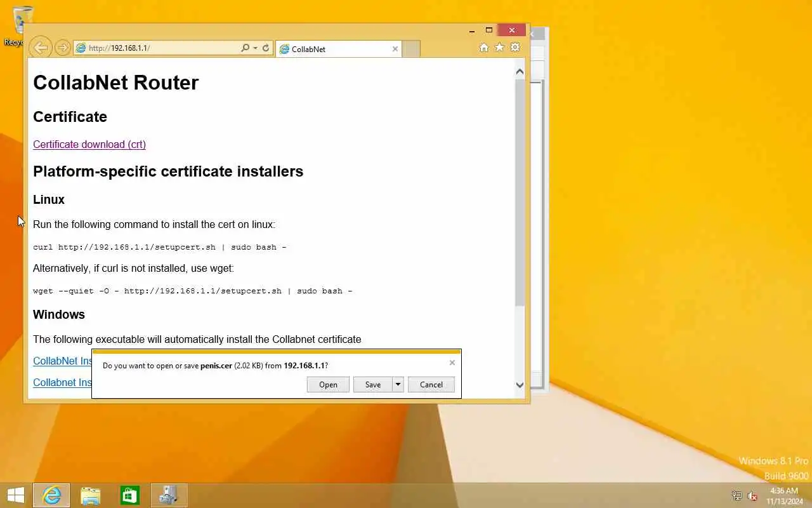Click the wget --quiet command text
The width and height of the screenshot is (812, 508).
click(x=193, y=291)
